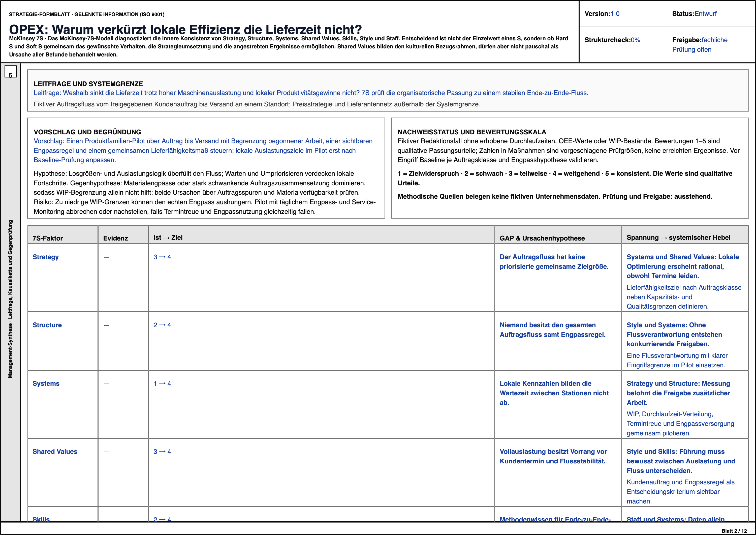Click the 'Hypothese: Losgrößen- und Auslastungslogik' paragraph
756x535 pixels.
point(205,192)
